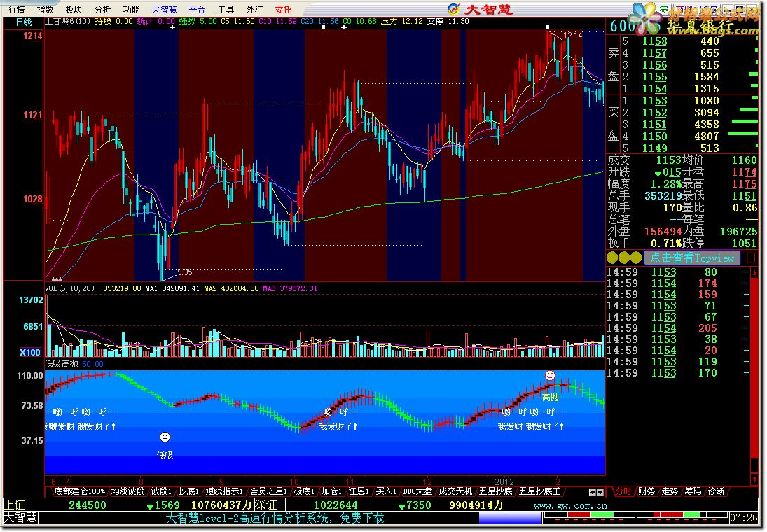Click the 深证 index label in status bar

tap(265, 505)
